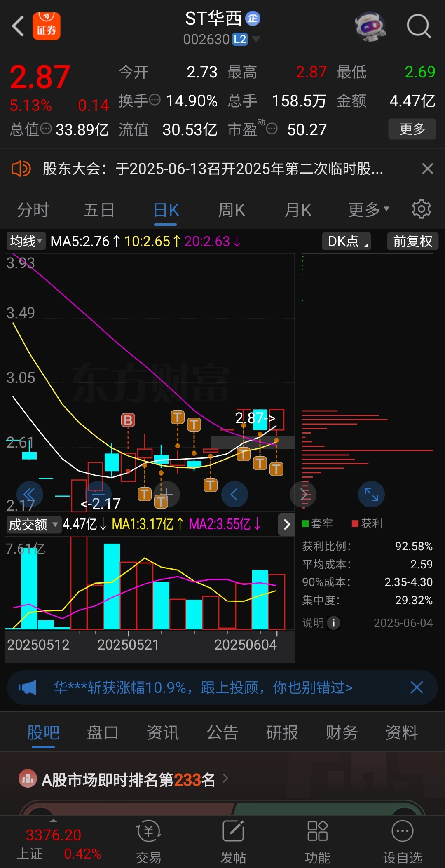Image resolution: width=445 pixels, height=868 pixels.
Task: Toggle the DK点 indicator button
Action: [347, 241]
